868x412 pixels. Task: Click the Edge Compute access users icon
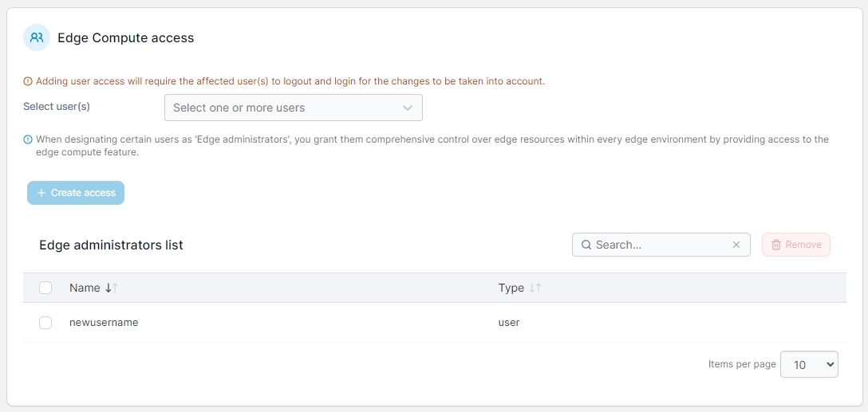(x=37, y=37)
